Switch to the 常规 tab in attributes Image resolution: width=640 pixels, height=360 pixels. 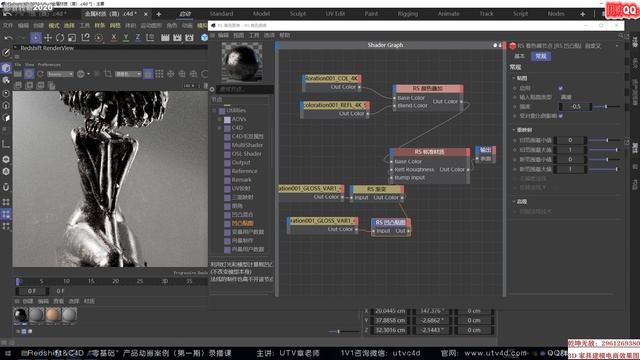[x=540, y=56]
